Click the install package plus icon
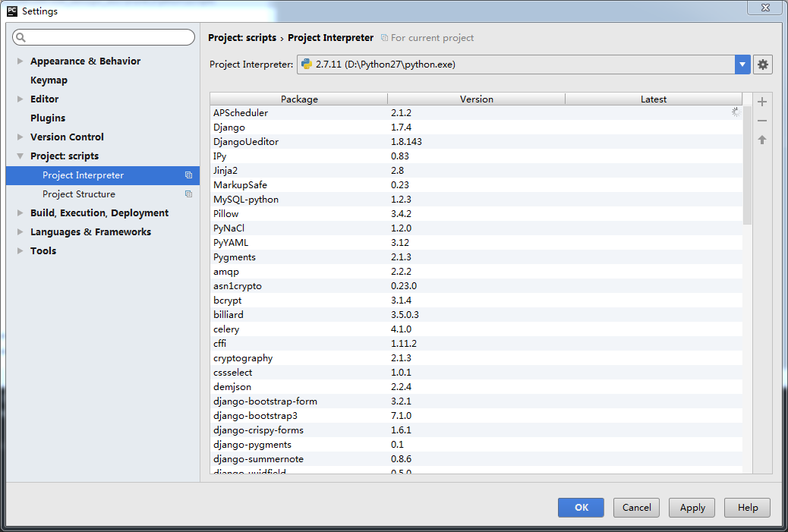 point(762,102)
